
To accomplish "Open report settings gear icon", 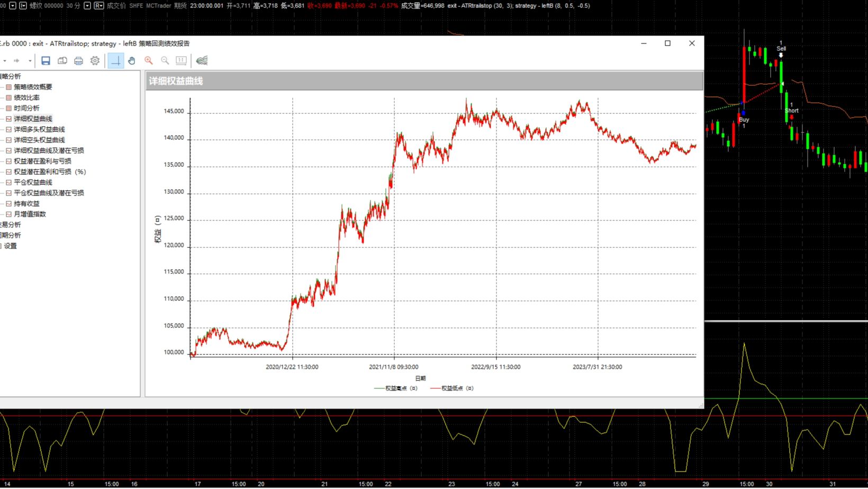I will point(95,60).
